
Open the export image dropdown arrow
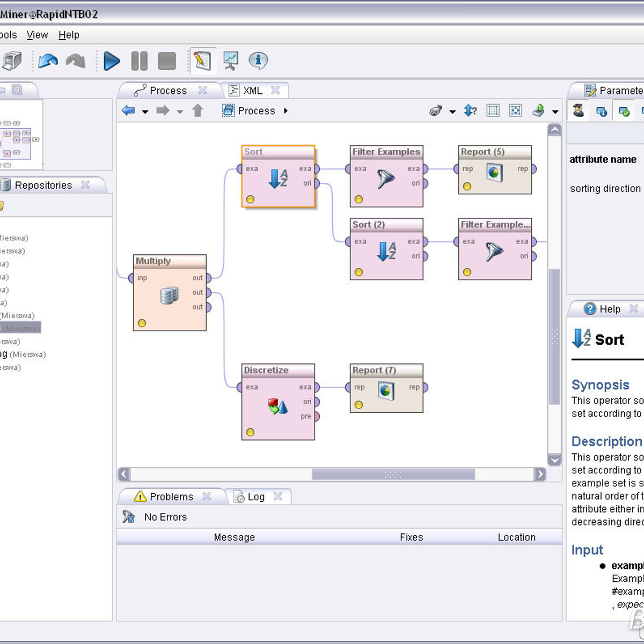click(555, 112)
